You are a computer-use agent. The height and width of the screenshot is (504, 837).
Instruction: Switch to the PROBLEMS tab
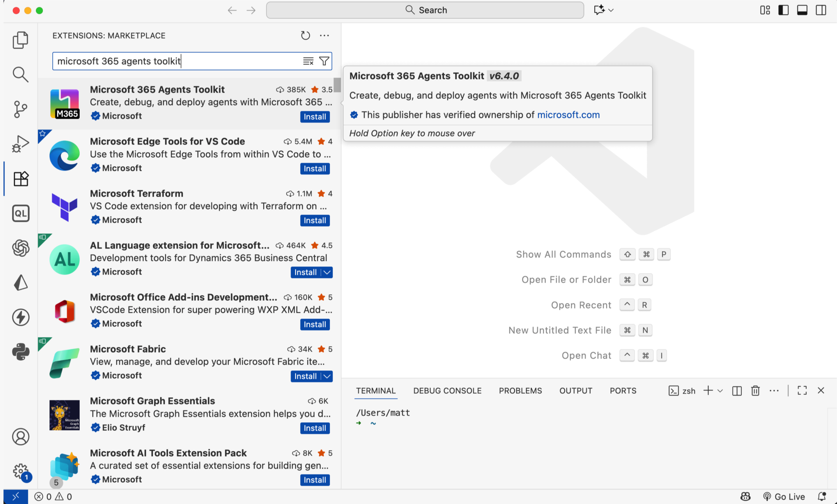coord(520,391)
